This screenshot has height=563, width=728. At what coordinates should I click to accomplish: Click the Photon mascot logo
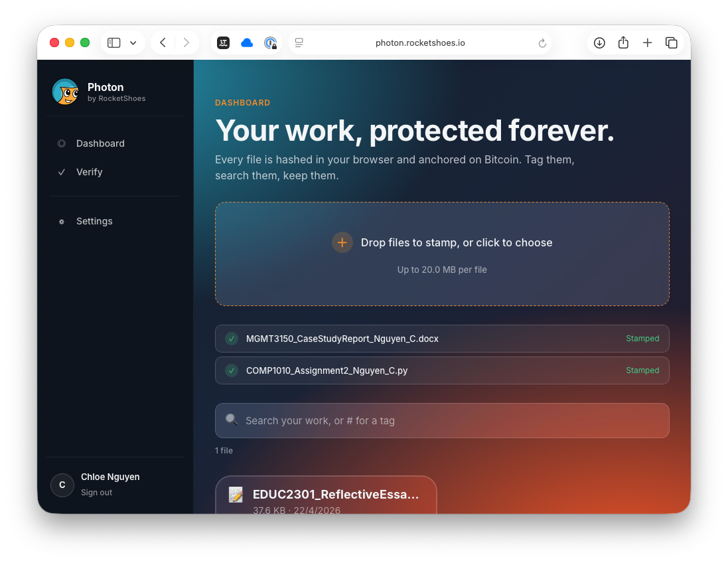point(65,92)
